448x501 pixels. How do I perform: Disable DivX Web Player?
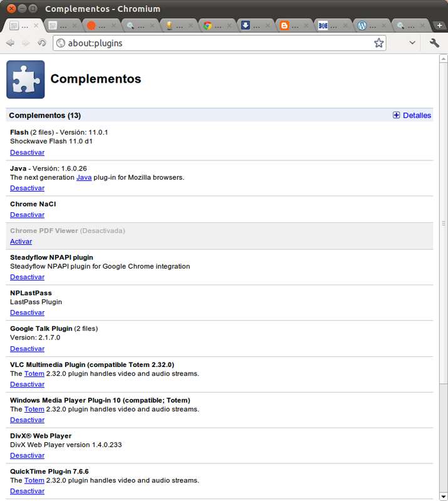(27, 455)
